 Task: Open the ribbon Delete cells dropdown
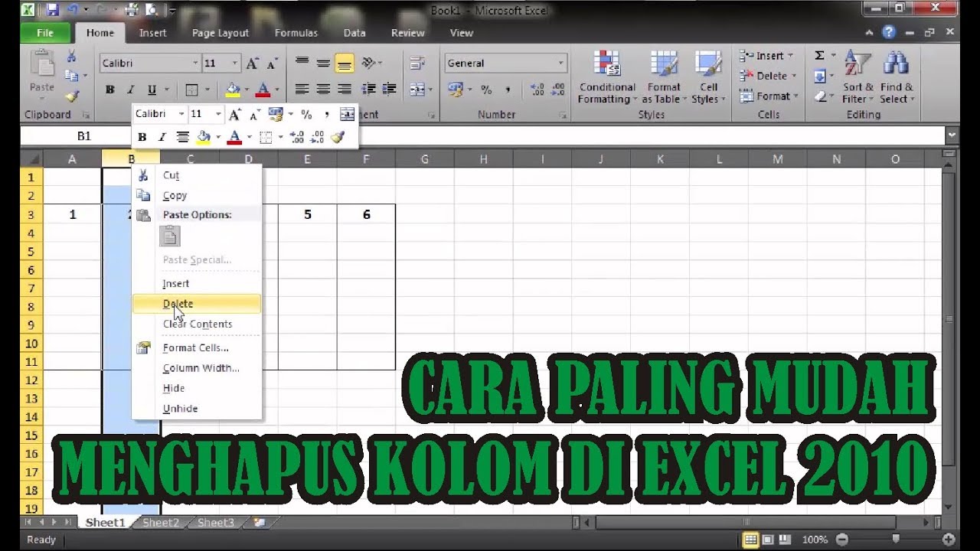pos(768,76)
